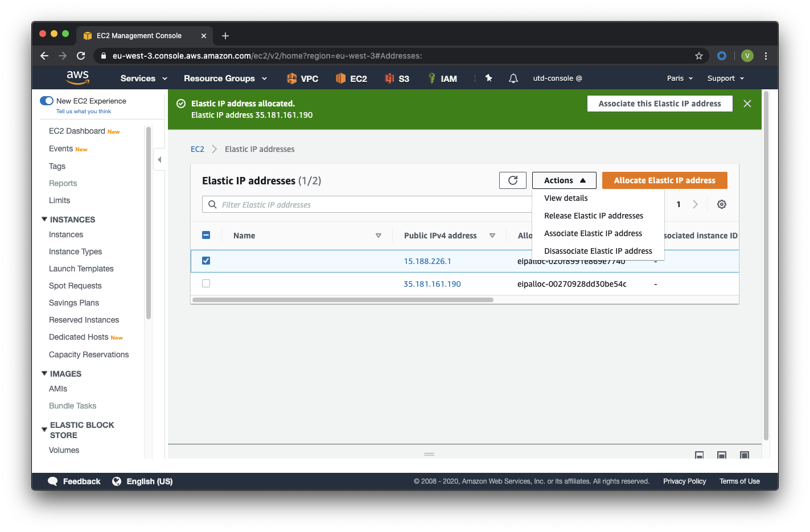The image size is (810, 532).
Task: Open the Paris region dropdown
Action: point(680,79)
